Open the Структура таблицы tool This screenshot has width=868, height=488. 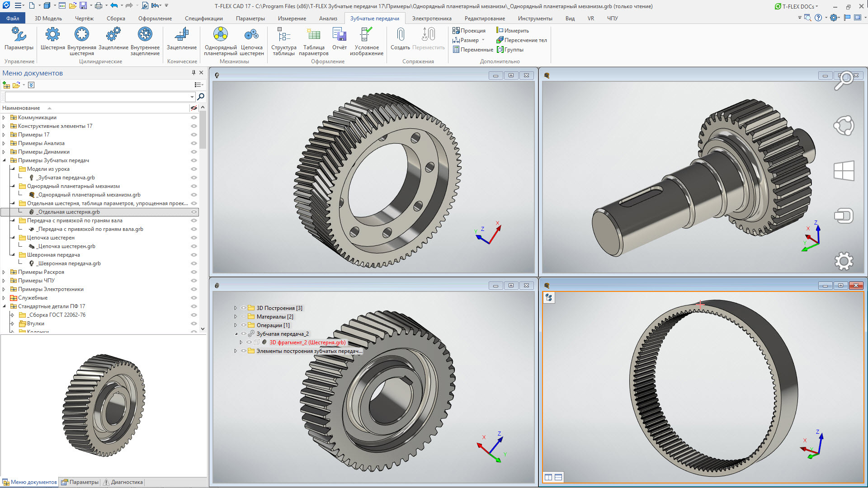pyautogui.click(x=284, y=42)
